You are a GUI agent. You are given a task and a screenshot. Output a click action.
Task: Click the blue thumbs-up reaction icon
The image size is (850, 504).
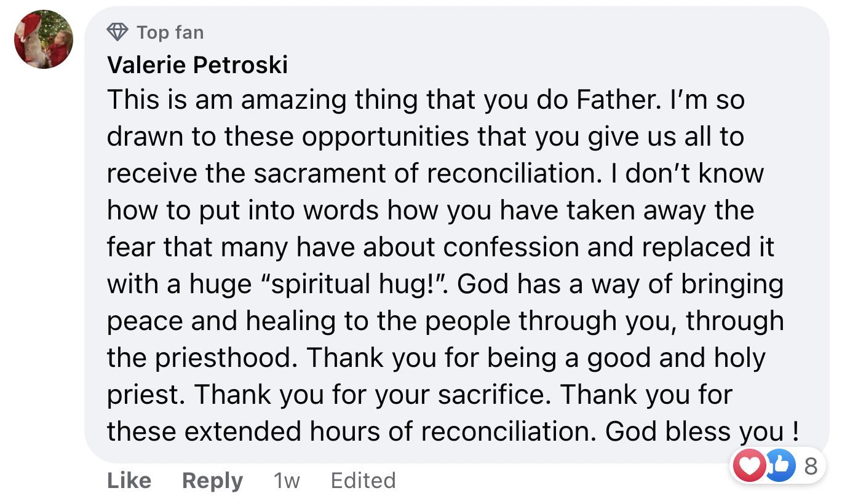pos(778,467)
